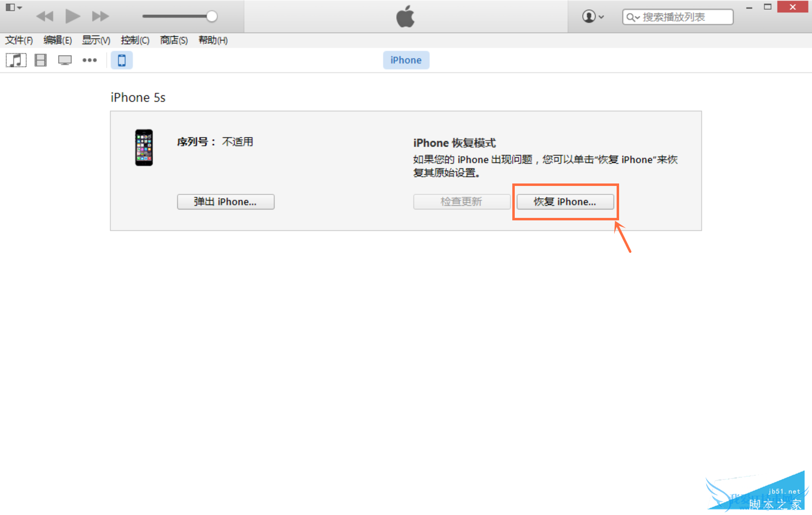Select the Music library icon
812x515 pixels.
16,60
